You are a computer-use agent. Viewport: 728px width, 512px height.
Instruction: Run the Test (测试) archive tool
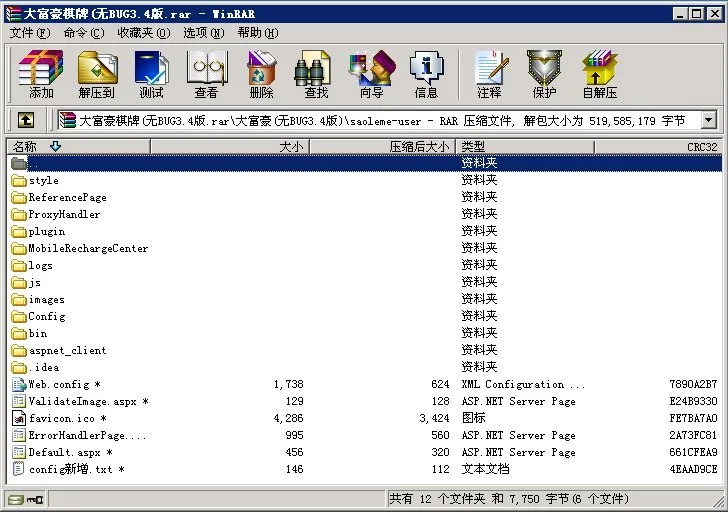pyautogui.click(x=151, y=74)
